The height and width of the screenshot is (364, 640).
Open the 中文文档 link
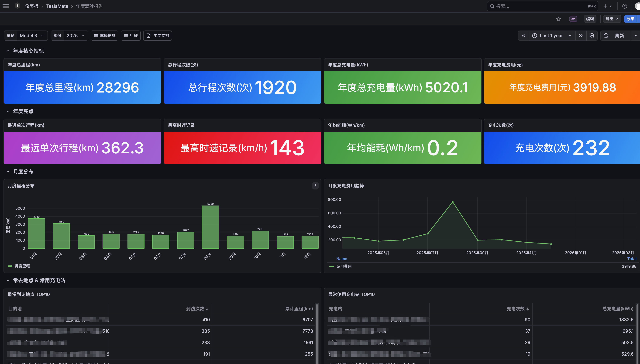[158, 36]
